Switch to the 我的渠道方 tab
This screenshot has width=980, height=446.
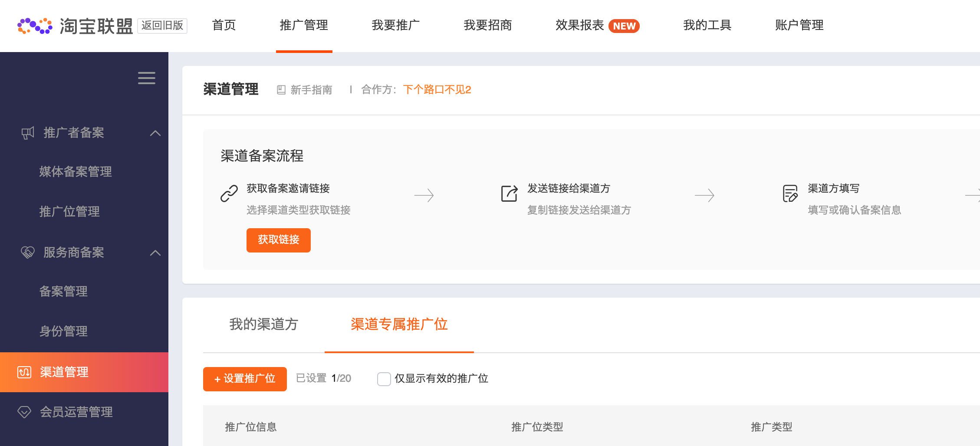pos(263,325)
